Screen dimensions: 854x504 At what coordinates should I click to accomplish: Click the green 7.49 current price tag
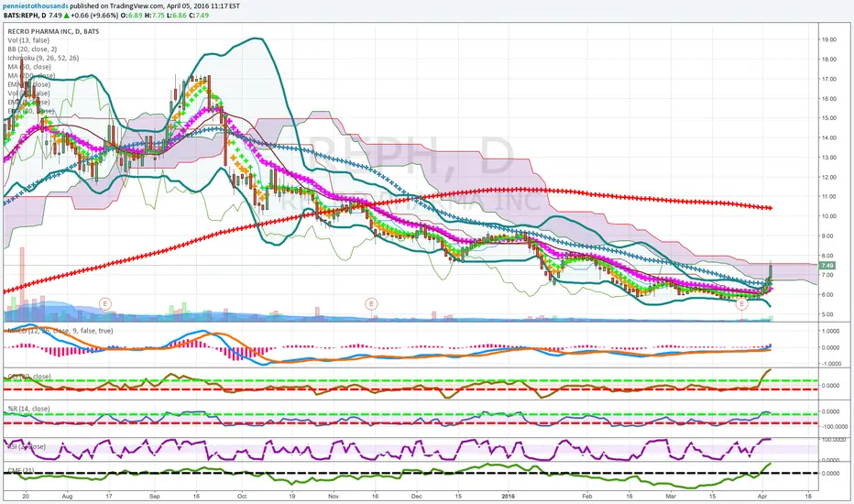[827, 266]
